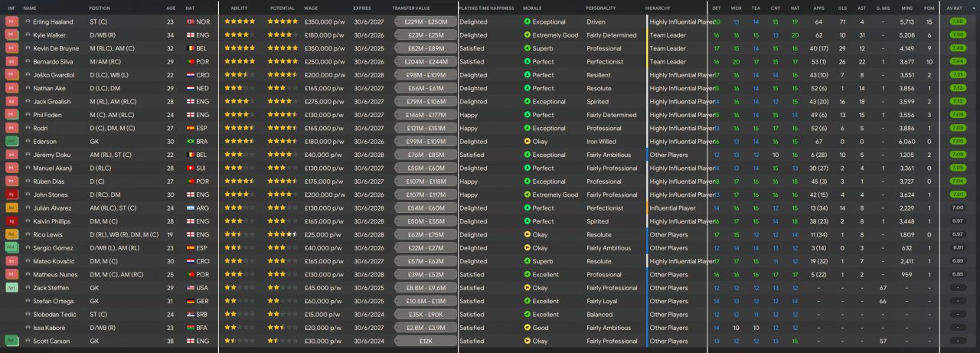Click Haaland's green Exceptional morale icon

pyautogui.click(x=527, y=22)
